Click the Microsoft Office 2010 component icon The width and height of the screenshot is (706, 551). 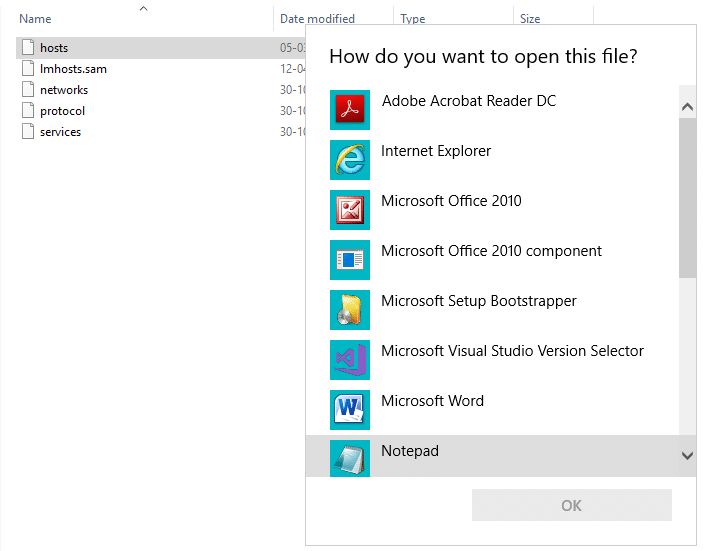(350, 260)
